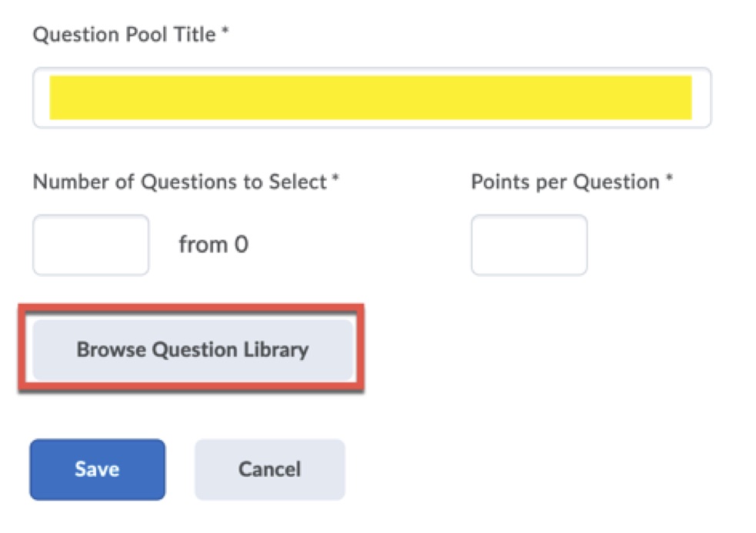
Task: Open the Question Library browser
Action: coord(192,350)
